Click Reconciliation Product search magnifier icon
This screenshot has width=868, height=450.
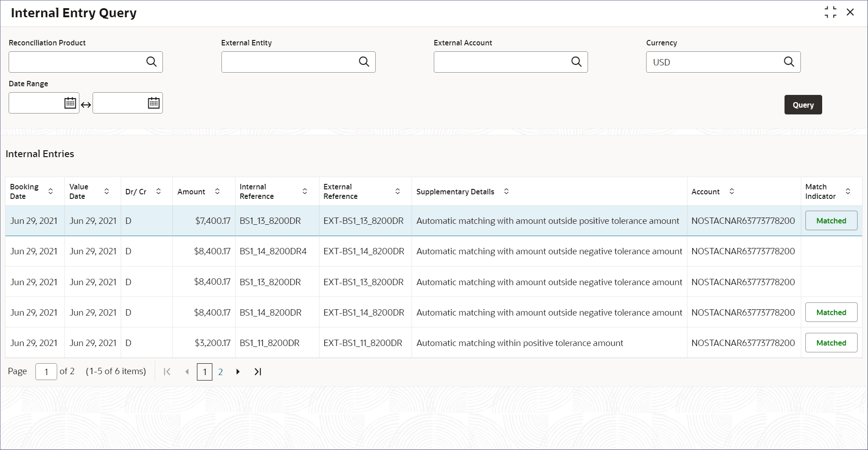coord(152,62)
